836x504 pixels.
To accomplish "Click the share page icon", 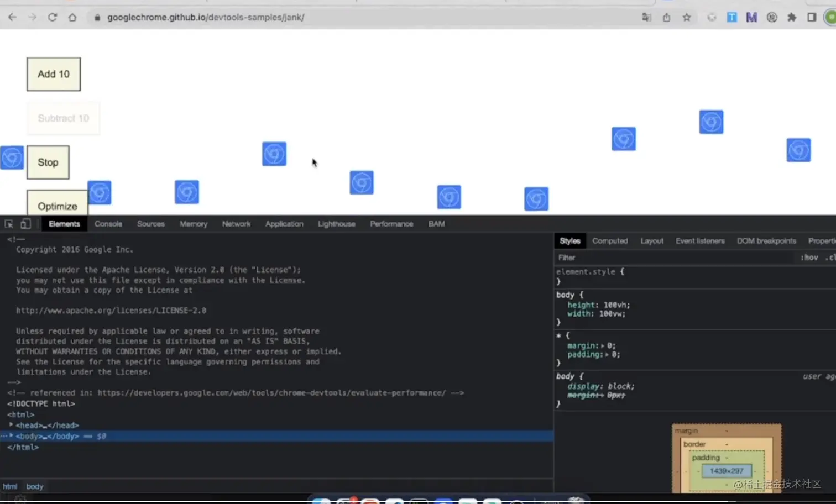I will [666, 17].
